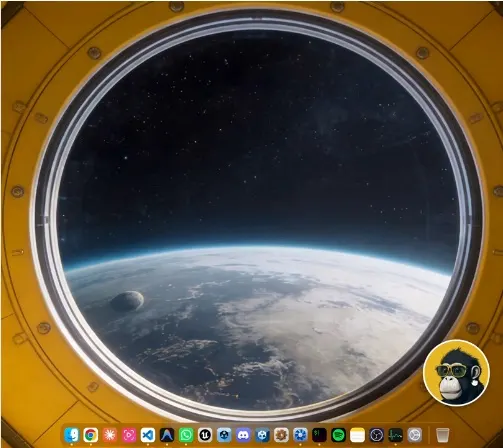Open WhatsApp from the dock
The width and height of the screenshot is (503, 448).
pyautogui.click(x=186, y=435)
